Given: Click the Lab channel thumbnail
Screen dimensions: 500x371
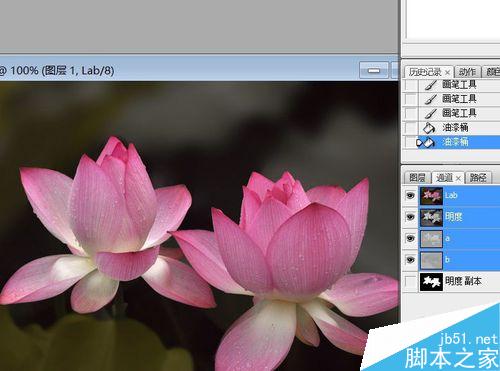Looking at the screenshot, I should pyautogui.click(x=431, y=195).
